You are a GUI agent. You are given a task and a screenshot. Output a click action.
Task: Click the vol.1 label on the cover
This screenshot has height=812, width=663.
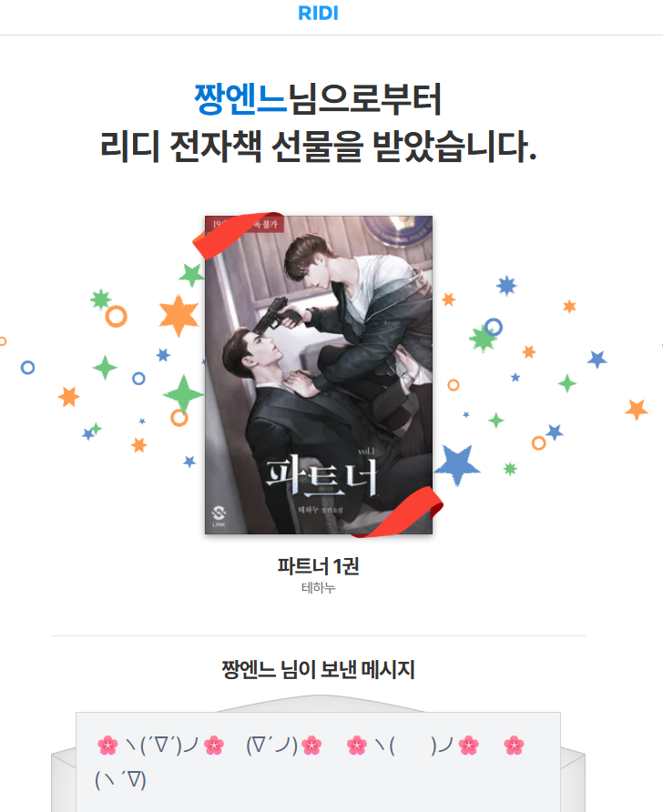click(366, 452)
